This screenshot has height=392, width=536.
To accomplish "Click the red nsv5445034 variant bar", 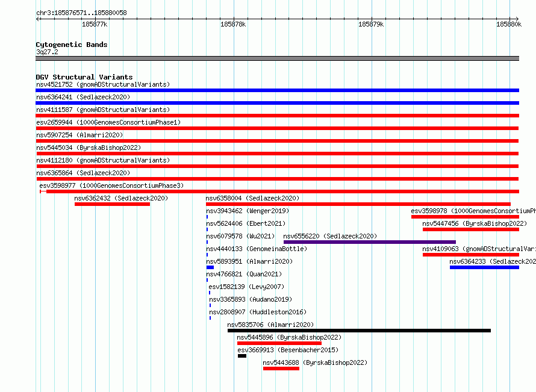I will point(277,154).
